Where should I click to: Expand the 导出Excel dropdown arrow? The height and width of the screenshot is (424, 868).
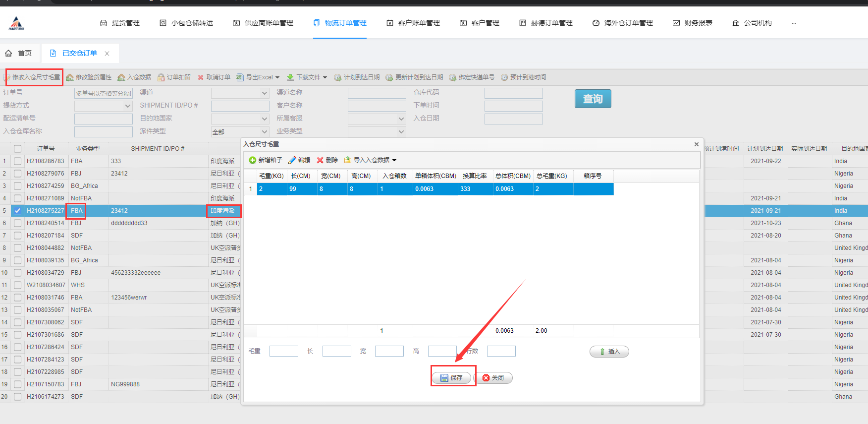277,77
